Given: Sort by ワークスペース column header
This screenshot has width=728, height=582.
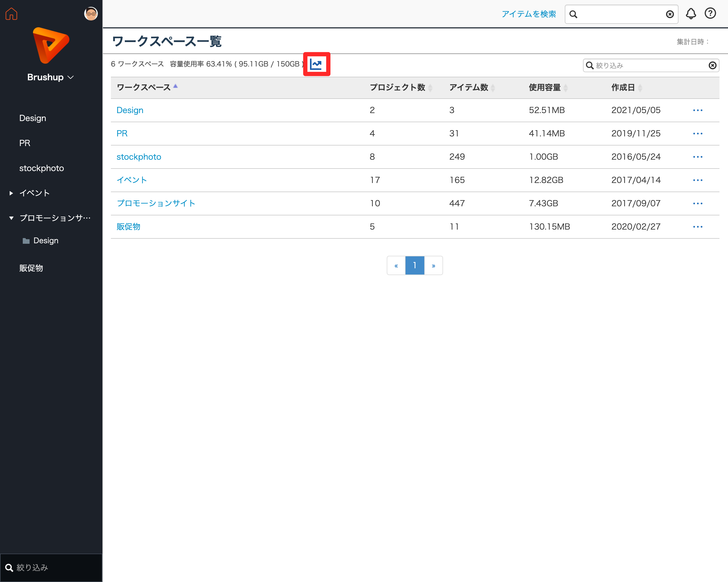Looking at the screenshot, I should 144,87.
